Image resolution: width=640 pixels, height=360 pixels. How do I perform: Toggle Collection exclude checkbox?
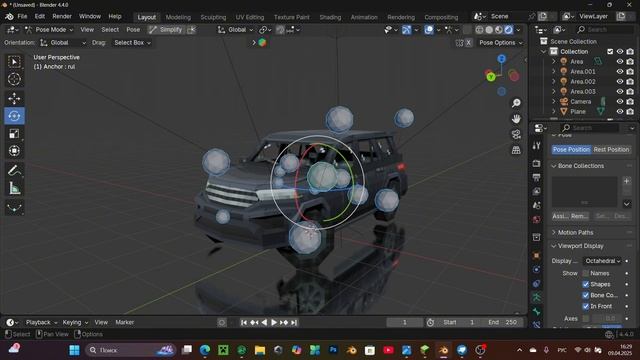coord(610,51)
